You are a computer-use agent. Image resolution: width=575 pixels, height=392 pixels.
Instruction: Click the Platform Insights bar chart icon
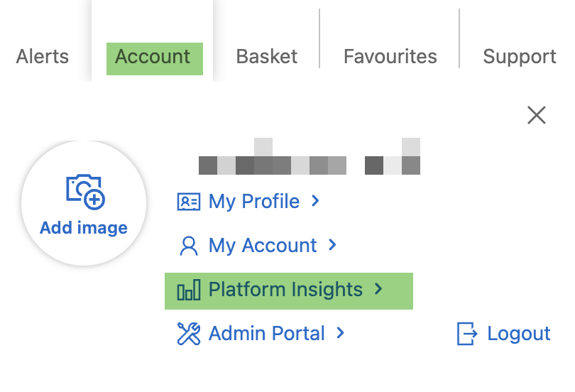click(189, 290)
